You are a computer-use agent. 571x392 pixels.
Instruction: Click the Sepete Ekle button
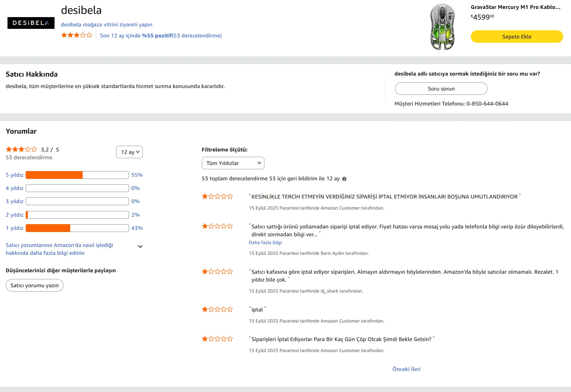click(x=516, y=37)
